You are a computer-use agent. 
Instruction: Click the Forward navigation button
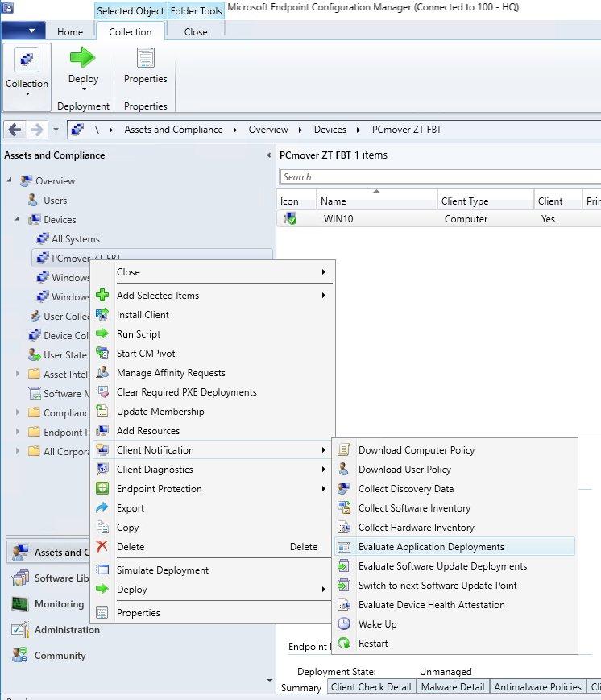coord(36,130)
